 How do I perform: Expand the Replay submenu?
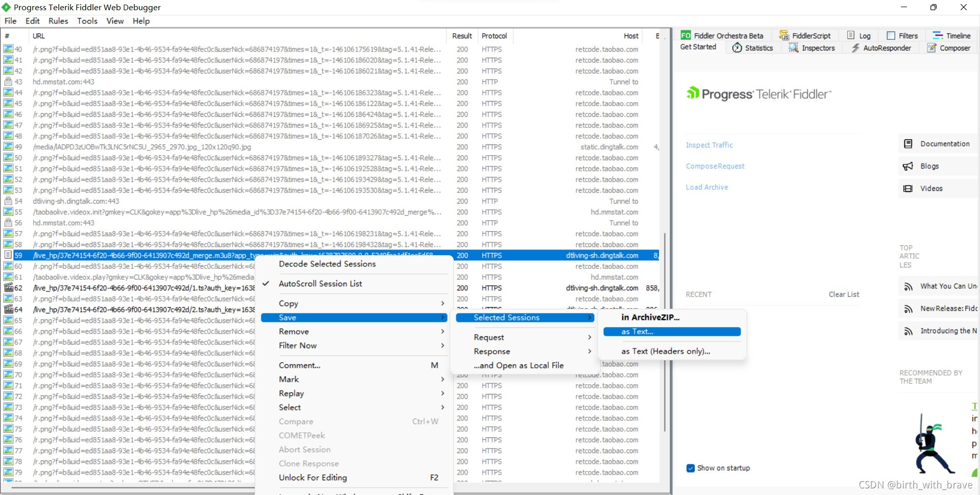click(354, 393)
